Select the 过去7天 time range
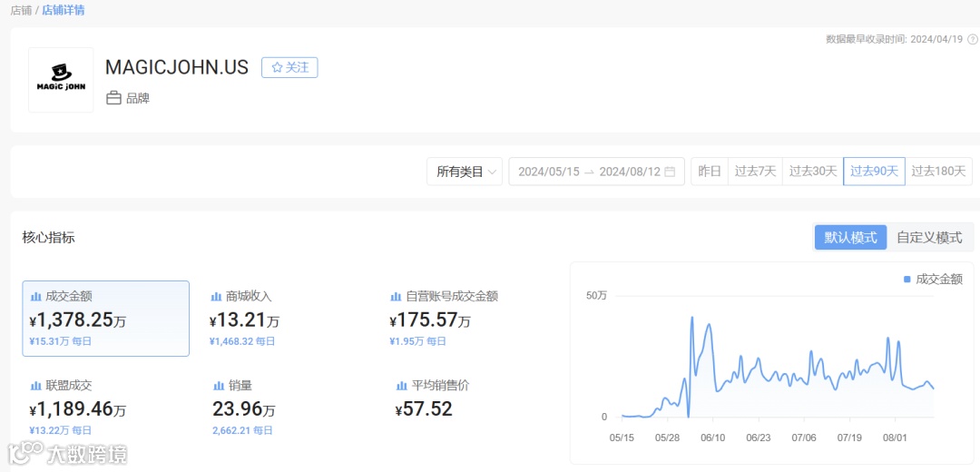The height and width of the screenshot is (472, 980). tap(755, 172)
